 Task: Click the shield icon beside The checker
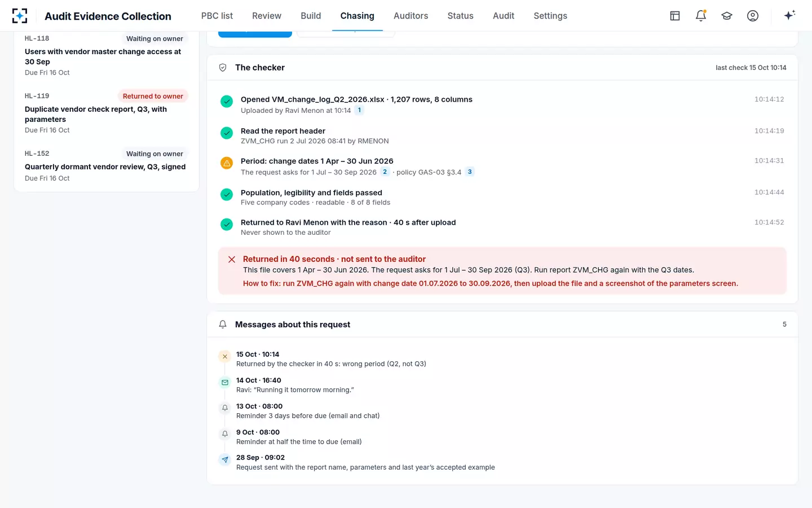pos(223,68)
